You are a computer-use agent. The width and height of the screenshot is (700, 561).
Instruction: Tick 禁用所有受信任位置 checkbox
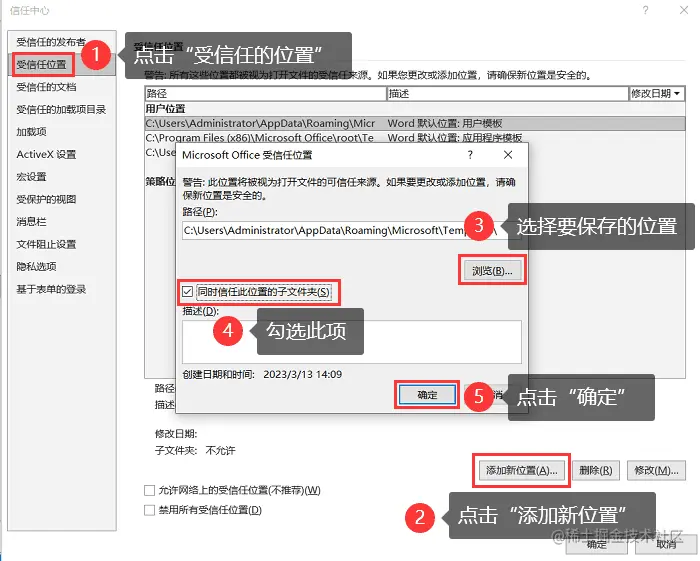(x=150, y=510)
